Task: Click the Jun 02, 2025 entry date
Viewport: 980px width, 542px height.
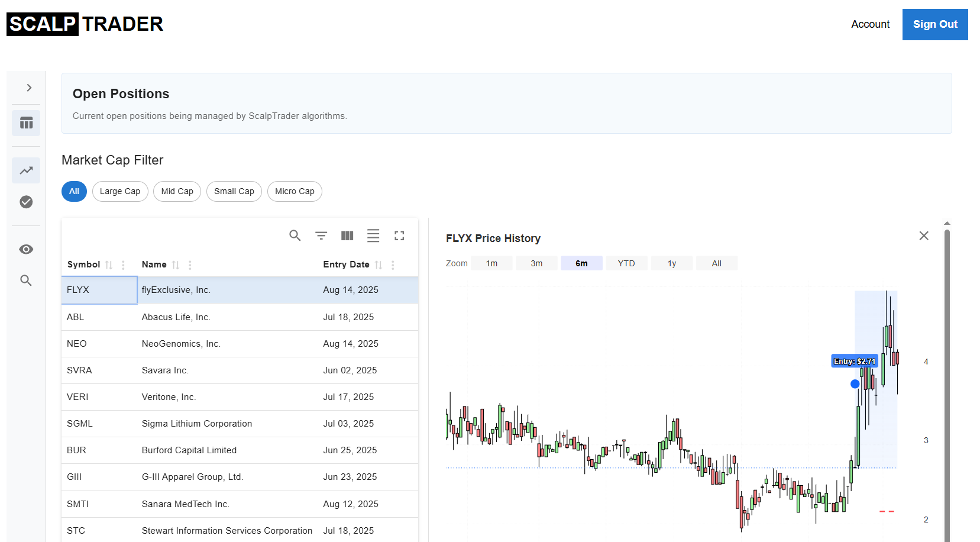Action: coord(350,370)
